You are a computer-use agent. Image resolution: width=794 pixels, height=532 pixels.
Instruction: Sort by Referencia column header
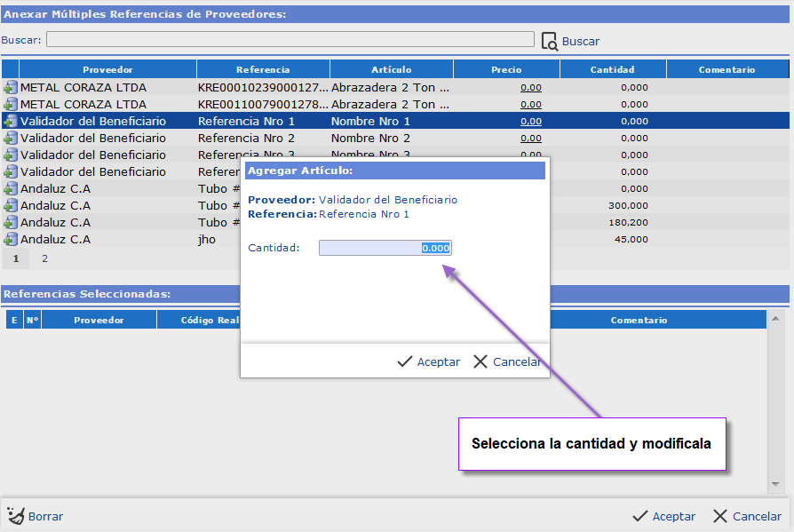[263, 69]
